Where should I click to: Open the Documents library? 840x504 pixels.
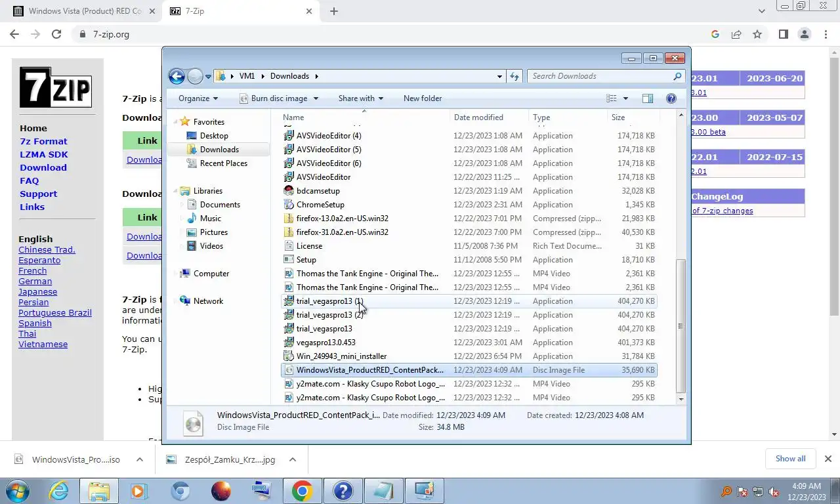220,205
